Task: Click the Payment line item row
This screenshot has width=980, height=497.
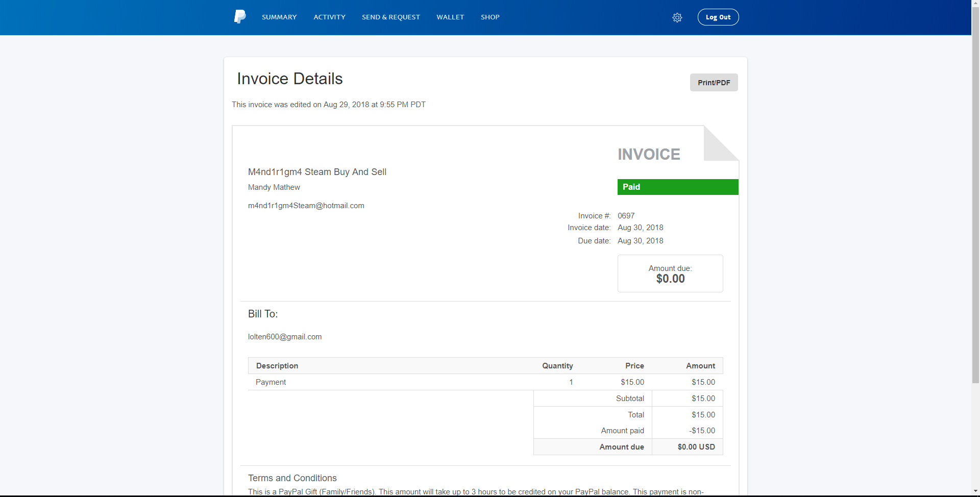Action: (485, 382)
